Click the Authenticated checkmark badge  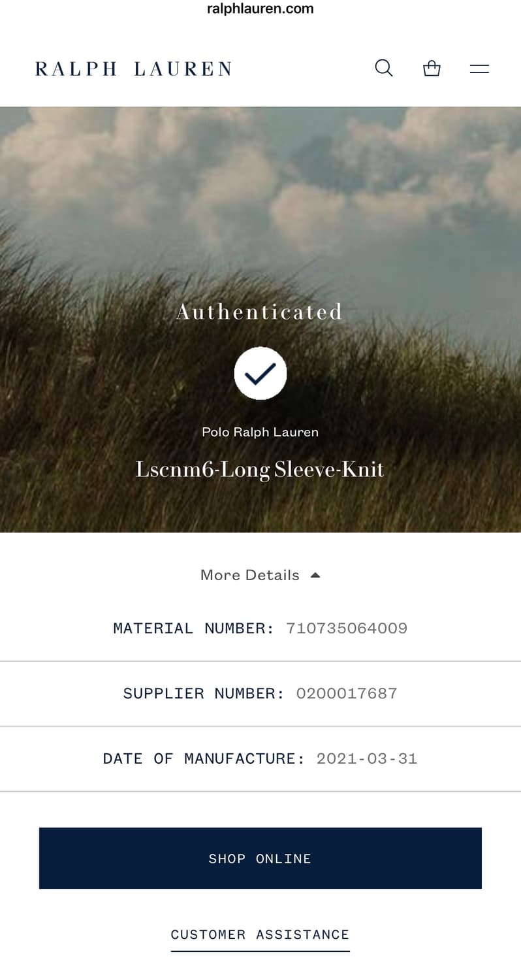coord(260,373)
